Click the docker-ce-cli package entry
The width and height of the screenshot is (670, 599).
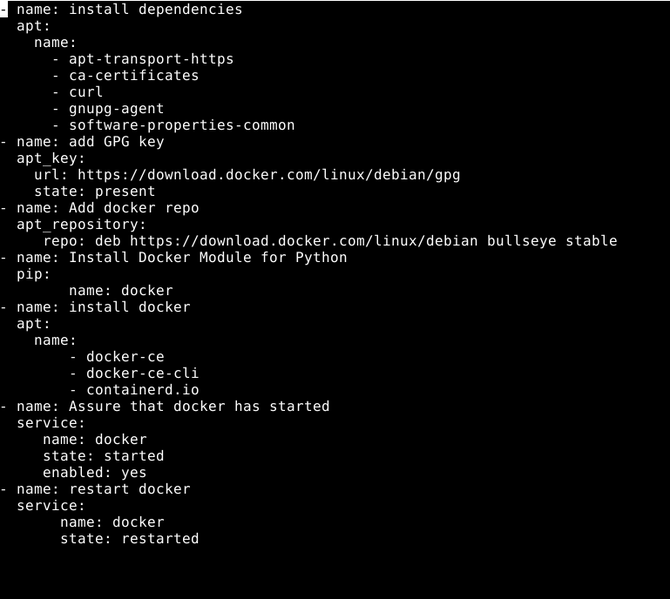click(142, 373)
